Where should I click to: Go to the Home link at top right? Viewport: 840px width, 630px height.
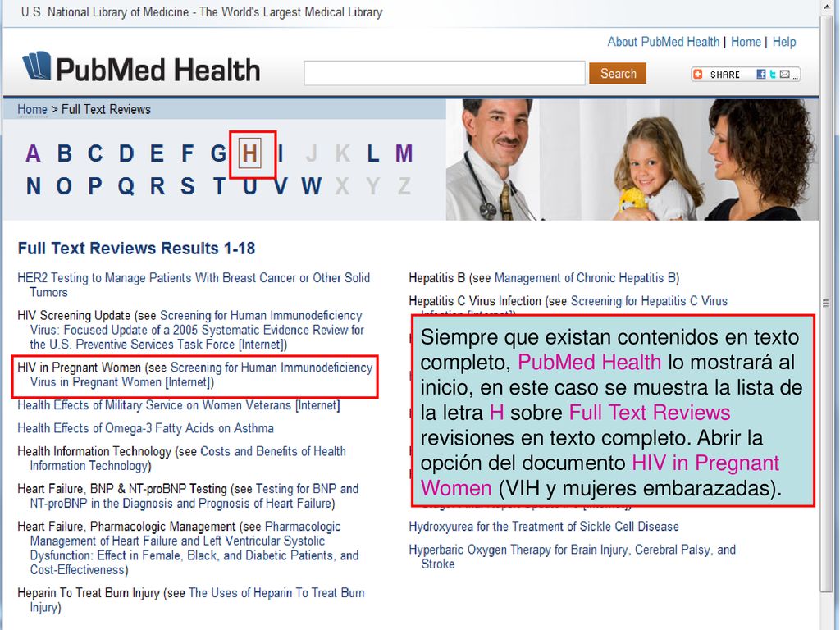(x=746, y=42)
